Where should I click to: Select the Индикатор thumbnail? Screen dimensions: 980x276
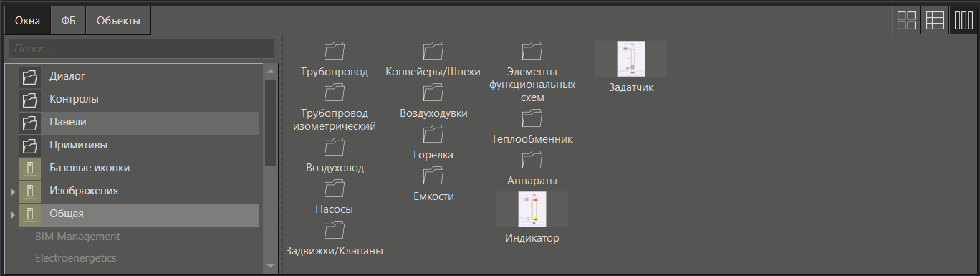[x=532, y=209]
